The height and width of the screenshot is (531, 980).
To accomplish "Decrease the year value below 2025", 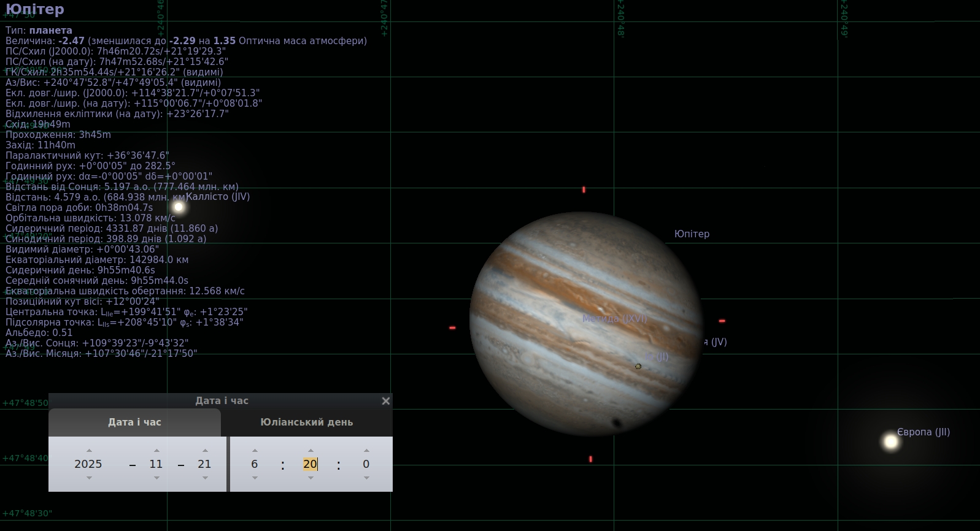I will coord(89,478).
